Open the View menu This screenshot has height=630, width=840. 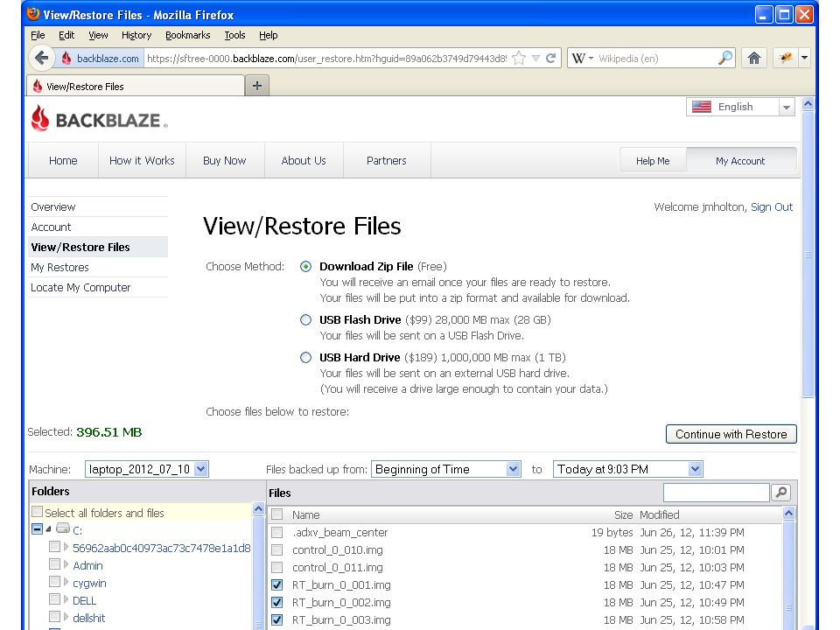98,35
